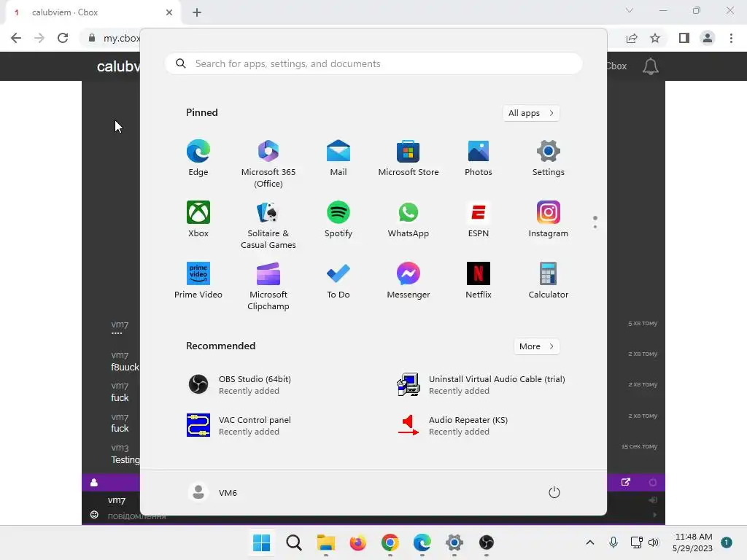
Task: Open File Explorer from taskbar
Action: pos(326,542)
